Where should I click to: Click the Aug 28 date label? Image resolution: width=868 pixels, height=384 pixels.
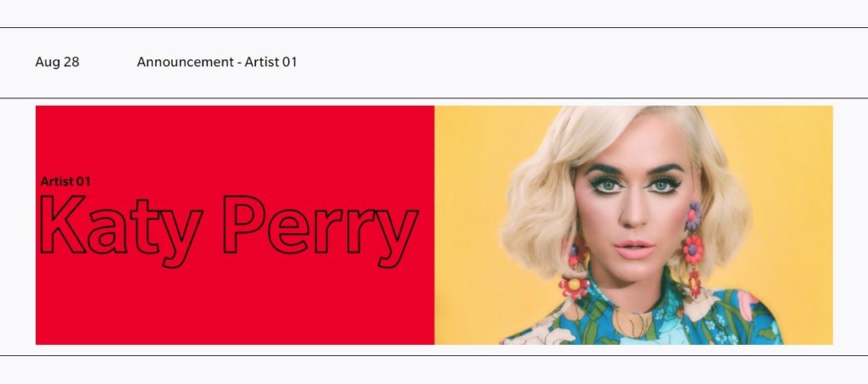57,62
